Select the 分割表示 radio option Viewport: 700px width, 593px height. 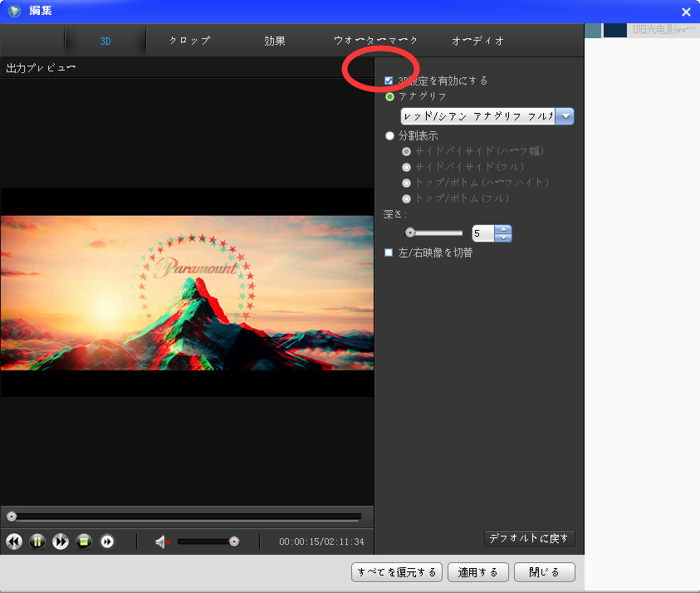(x=390, y=135)
